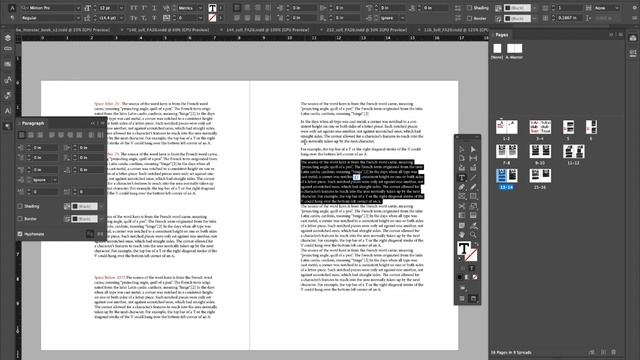Image resolution: width=640 pixels, height=360 pixels.
Task: Apply Small Caps in control panel
Action: (134, 18)
